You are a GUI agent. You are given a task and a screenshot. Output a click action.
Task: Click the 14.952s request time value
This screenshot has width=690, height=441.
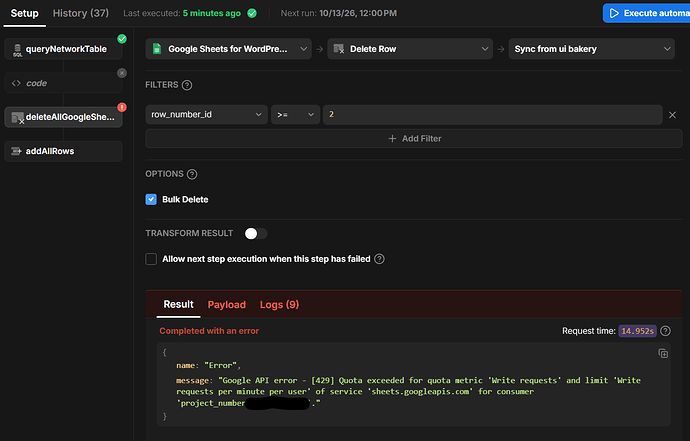point(637,331)
